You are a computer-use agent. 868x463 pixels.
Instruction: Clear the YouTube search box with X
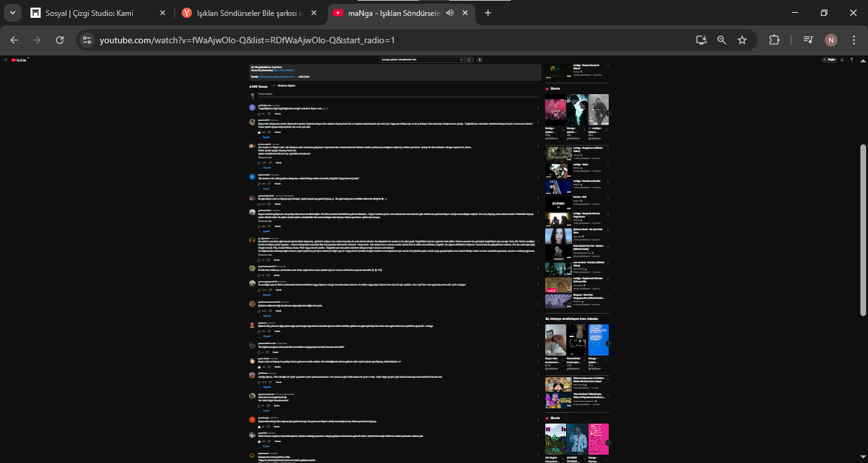click(461, 60)
